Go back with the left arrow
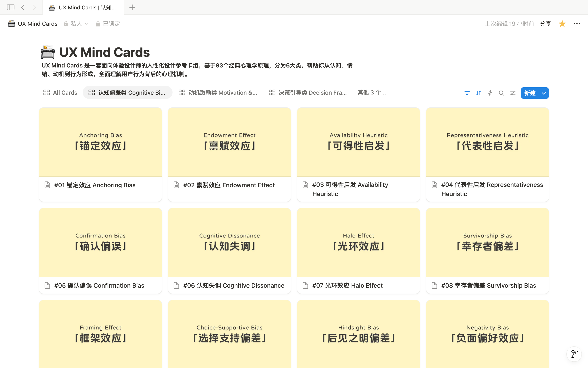Viewport: 588px width, 368px height. [23, 7]
